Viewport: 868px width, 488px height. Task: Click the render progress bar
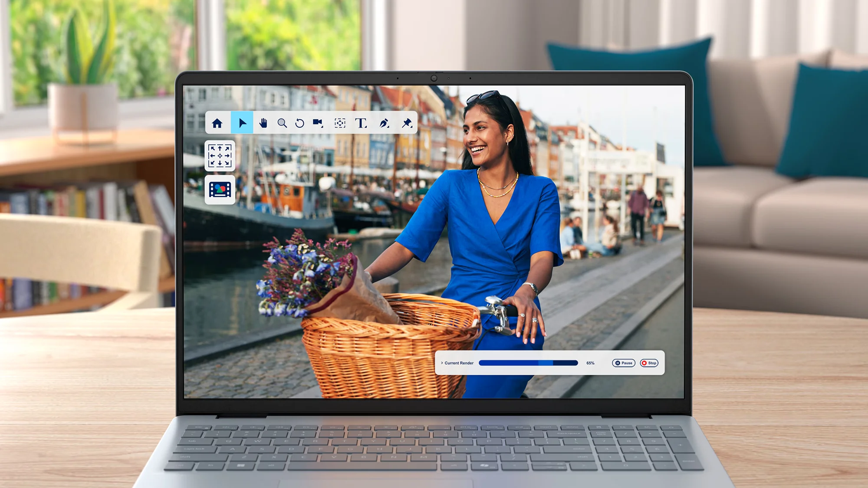point(528,363)
